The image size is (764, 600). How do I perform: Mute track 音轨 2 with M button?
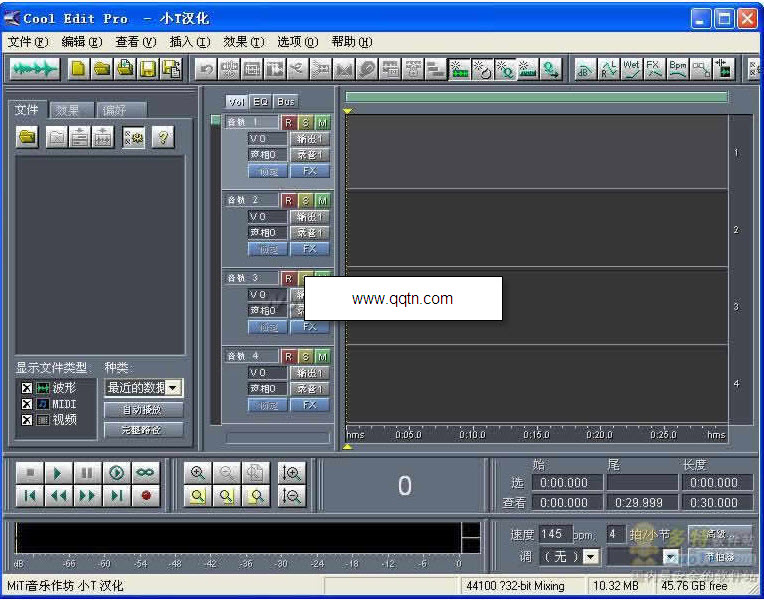[x=322, y=200]
